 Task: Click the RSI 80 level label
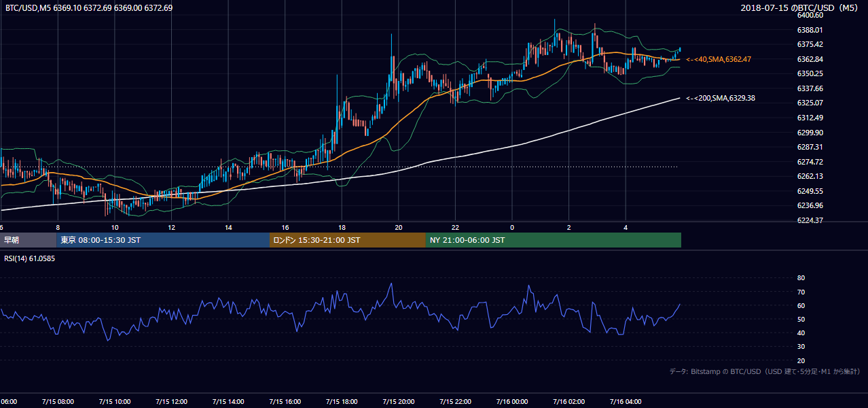pyautogui.click(x=801, y=278)
